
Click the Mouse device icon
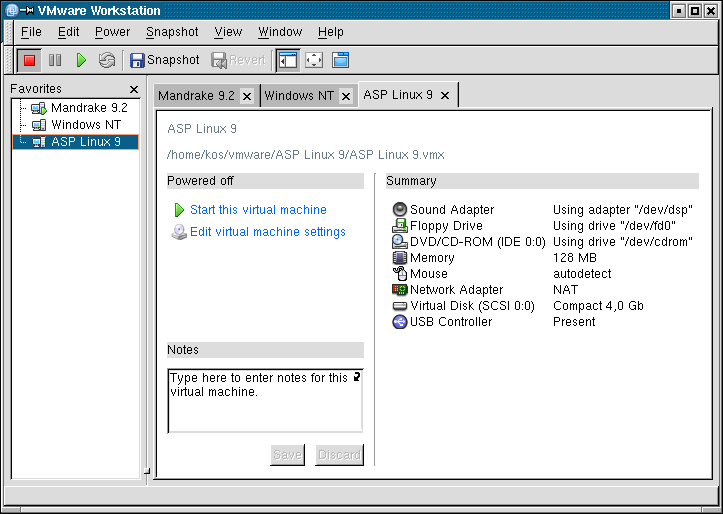point(399,273)
